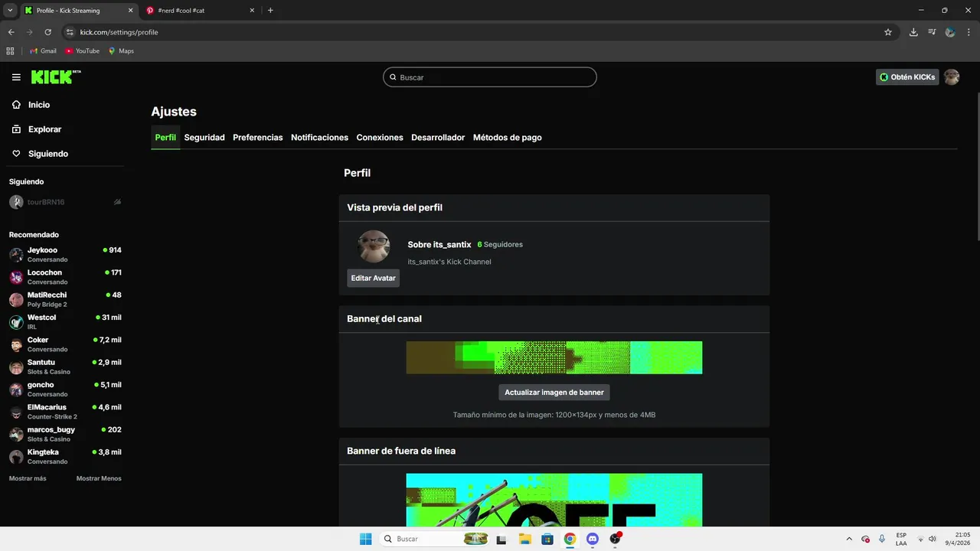Click Actualizar imagen de banner button

tap(554, 393)
